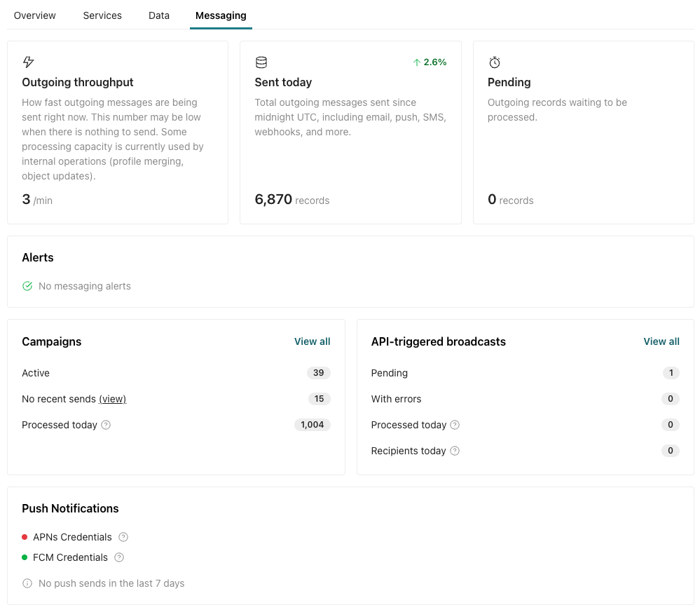Open the help tooltip for Recipients today
Viewport: 700px width, 612px height.
[455, 451]
